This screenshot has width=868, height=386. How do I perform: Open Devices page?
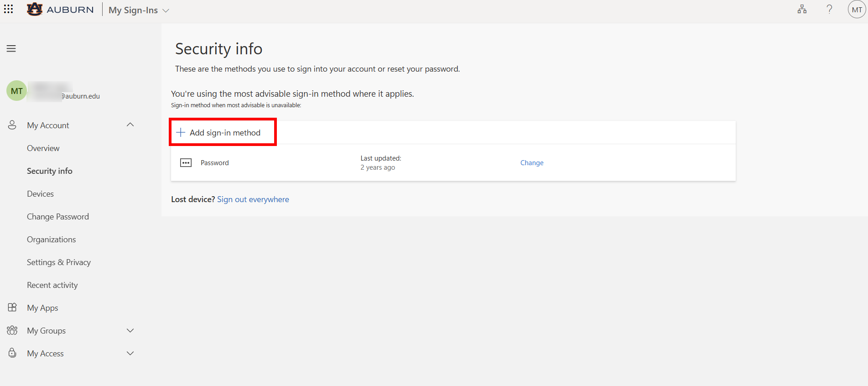point(40,194)
